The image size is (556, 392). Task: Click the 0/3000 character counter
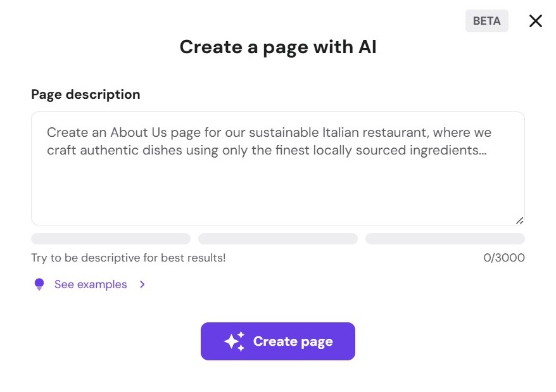pos(504,258)
